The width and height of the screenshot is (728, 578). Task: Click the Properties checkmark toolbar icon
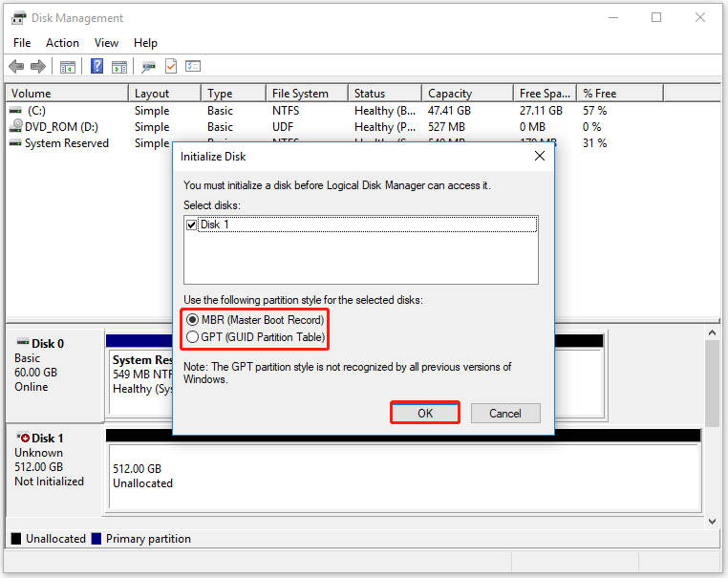point(171,66)
